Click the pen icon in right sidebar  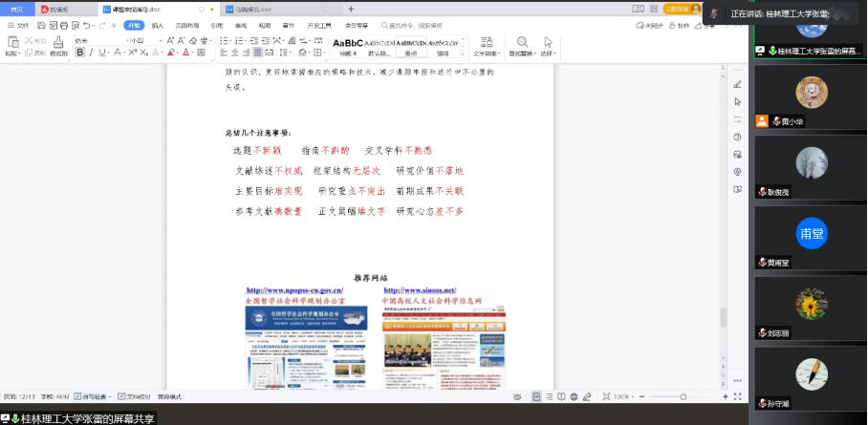(737, 84)
